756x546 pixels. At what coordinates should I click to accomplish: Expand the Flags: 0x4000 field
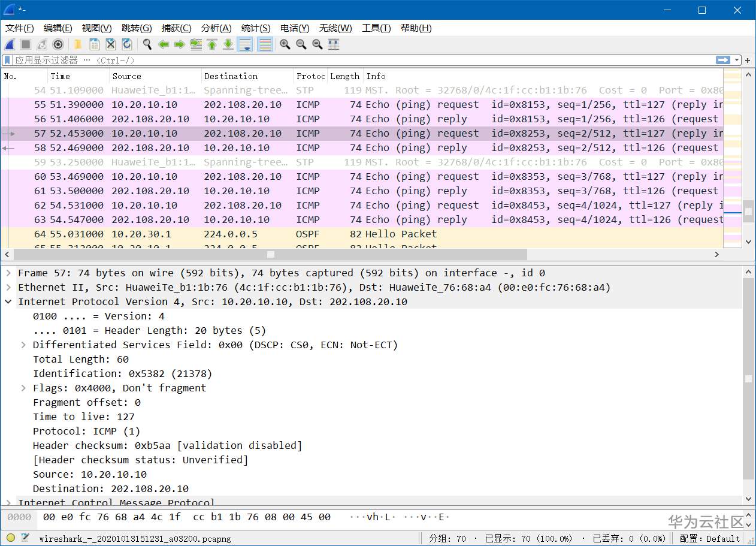23,388
